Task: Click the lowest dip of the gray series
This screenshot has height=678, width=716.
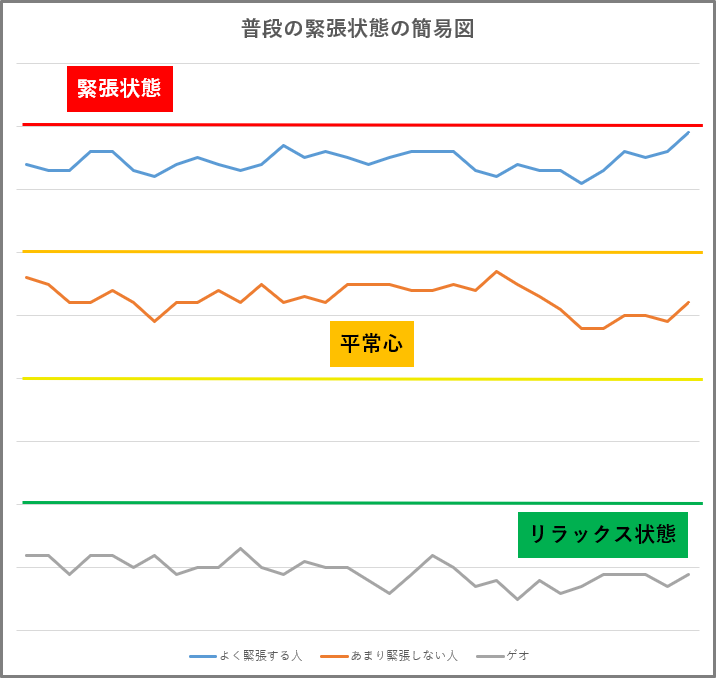Action: click(517, 599)
